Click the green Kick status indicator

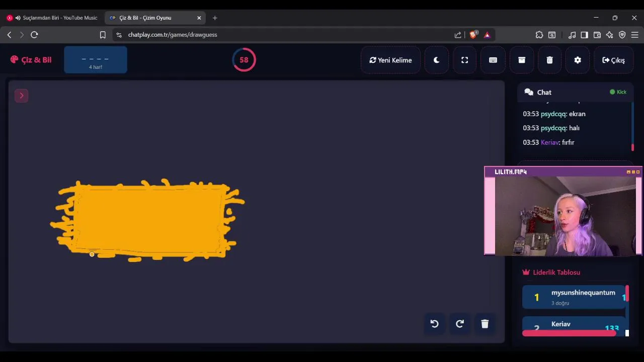[618, 92]
